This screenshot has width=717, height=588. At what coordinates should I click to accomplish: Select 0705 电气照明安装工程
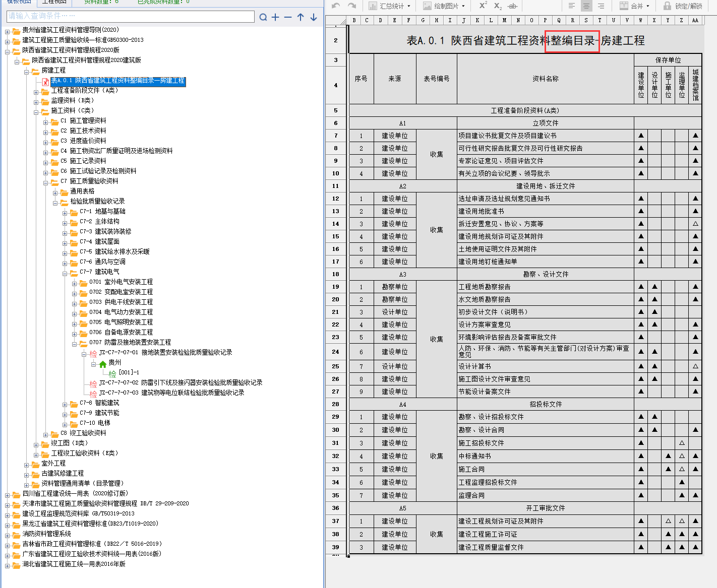click(x=121, y=322)
